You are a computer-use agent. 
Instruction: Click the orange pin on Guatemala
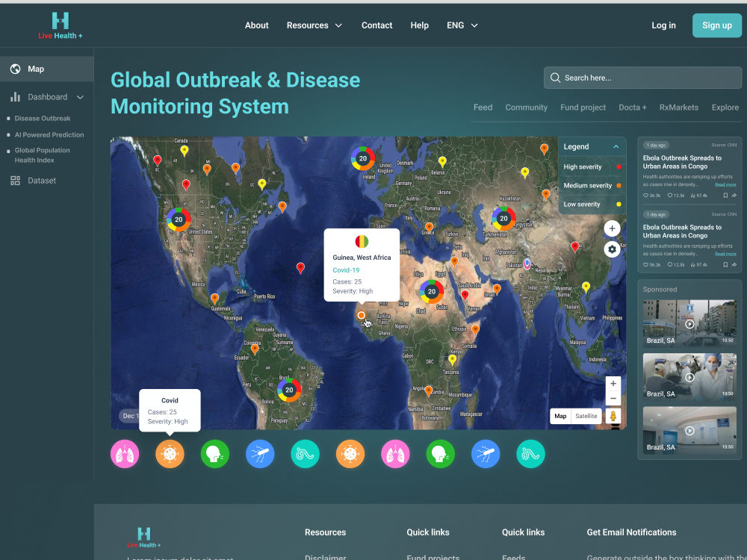click(x=215, y=299)
